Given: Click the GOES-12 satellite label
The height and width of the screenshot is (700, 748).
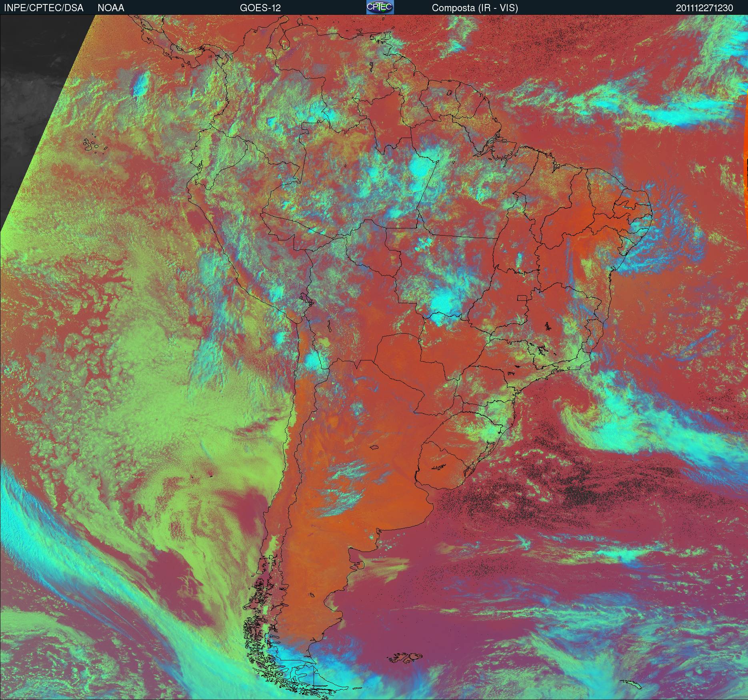Looking at the screenshot, I should 260,8.
